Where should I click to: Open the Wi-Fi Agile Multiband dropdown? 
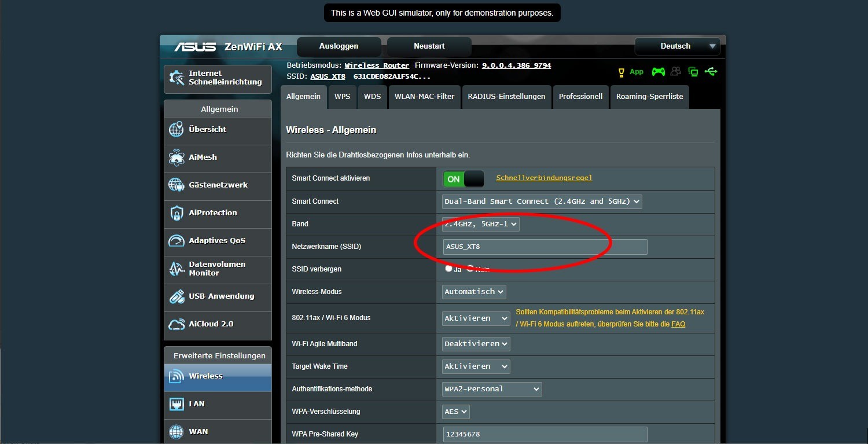[x=476, y=344]
